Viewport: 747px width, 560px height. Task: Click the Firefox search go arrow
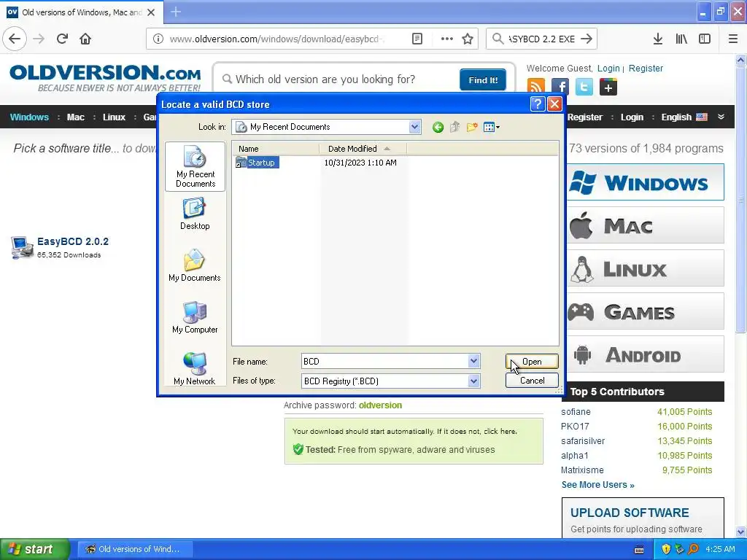pos(587,39)
